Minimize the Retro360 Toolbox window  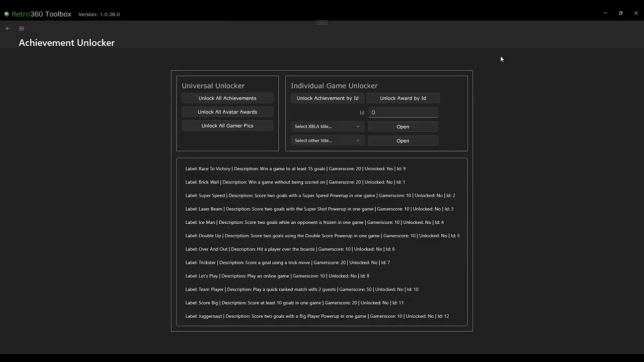[x=605, y=13]
